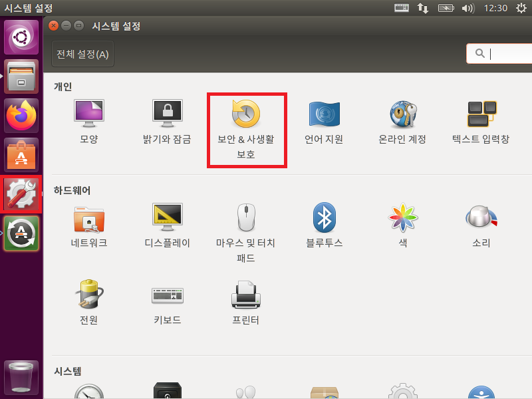Open the Trash from the launcher
532x399 pixels.
21,378
